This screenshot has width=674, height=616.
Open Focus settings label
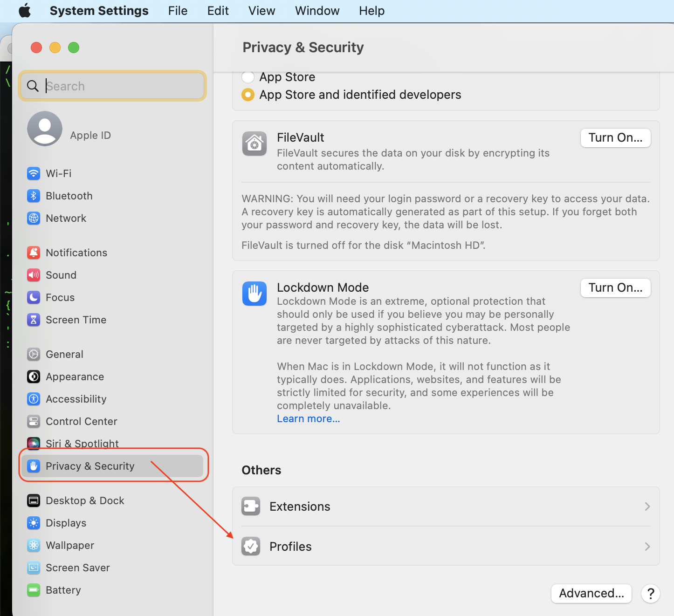coord(60,297)
